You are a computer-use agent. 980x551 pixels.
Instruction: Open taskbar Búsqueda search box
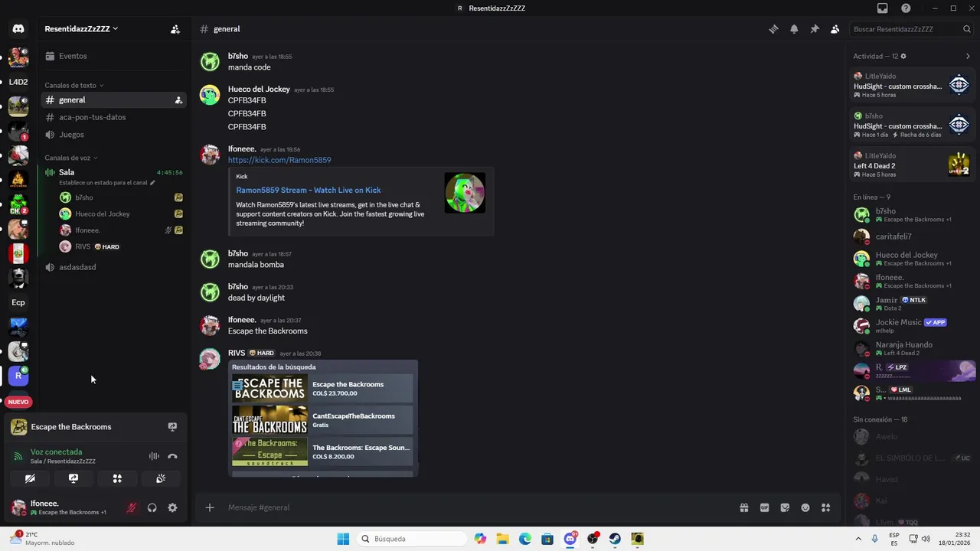410,539
